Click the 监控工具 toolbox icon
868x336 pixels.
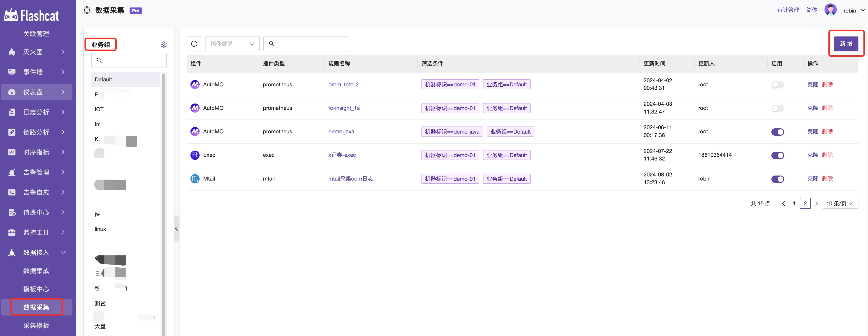pos(12,232)
